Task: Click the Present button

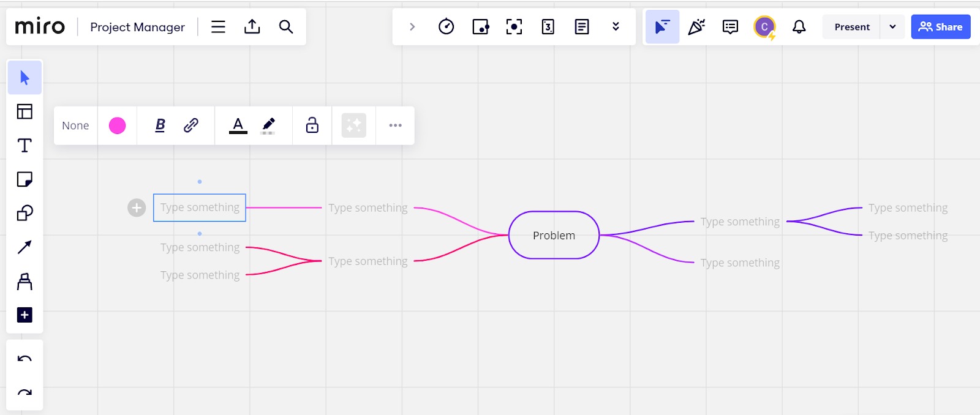Action: pos(851,27)
